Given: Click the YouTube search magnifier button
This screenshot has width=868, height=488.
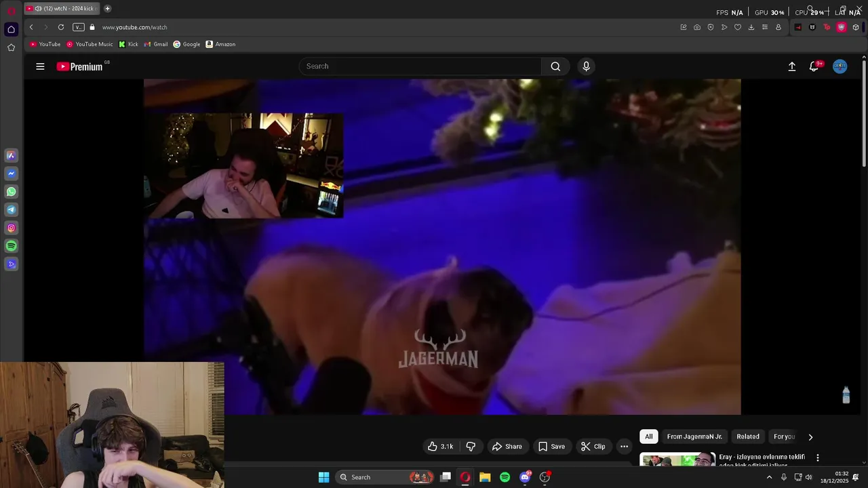Looking at the screenshot, I should click(555, 66).
